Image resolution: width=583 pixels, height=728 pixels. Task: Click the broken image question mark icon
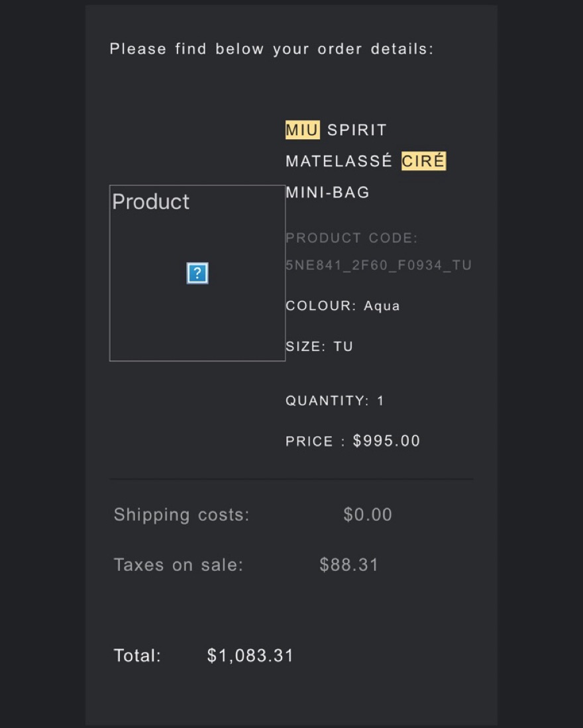pyautogui.click(x=197, y=273)
